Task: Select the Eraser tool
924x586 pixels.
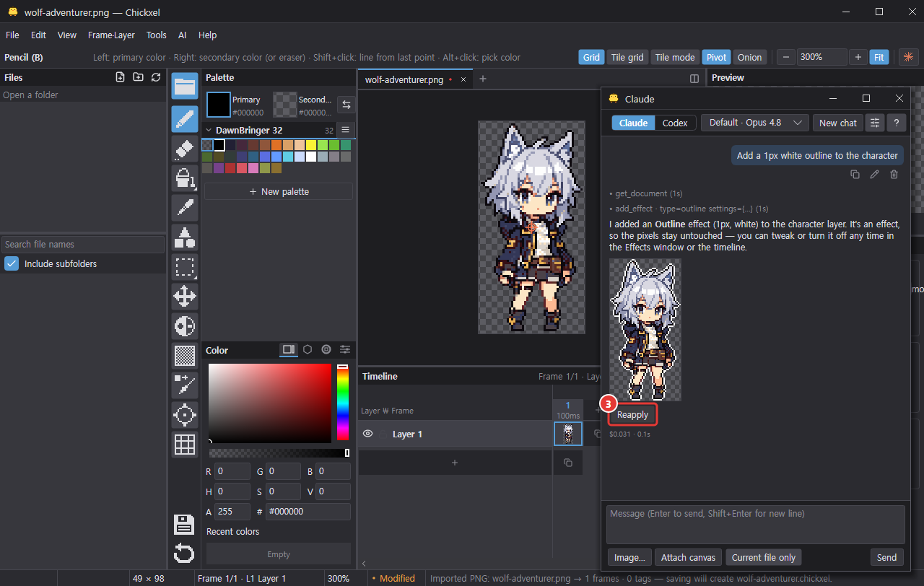Action: click(x=185, y=149)
